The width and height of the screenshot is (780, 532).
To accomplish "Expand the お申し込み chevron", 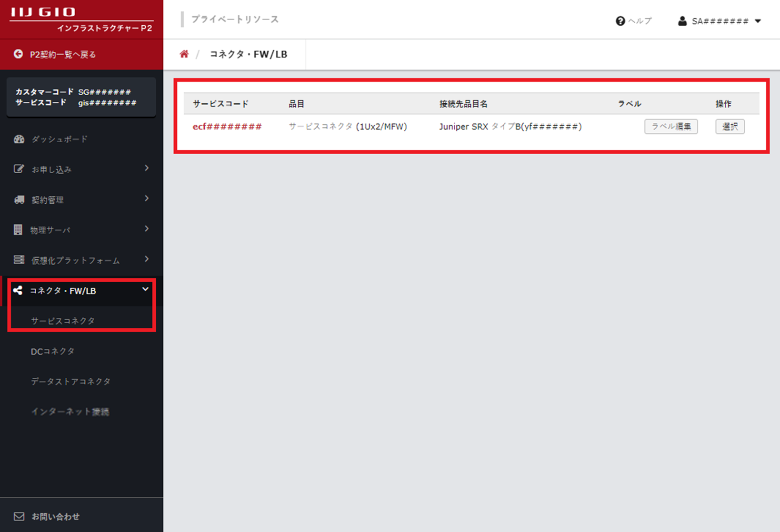I will [147, 168].
